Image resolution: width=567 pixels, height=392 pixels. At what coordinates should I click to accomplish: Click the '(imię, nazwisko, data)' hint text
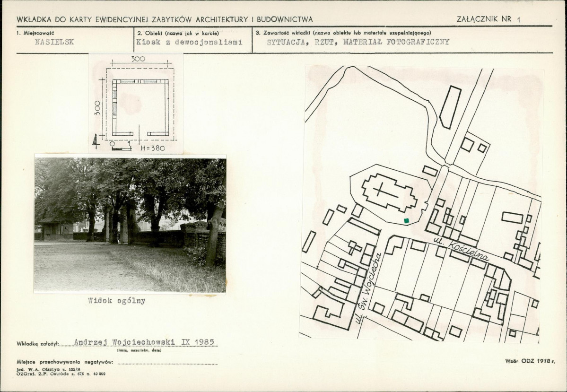pyautogui.click(x=139, y=350)
